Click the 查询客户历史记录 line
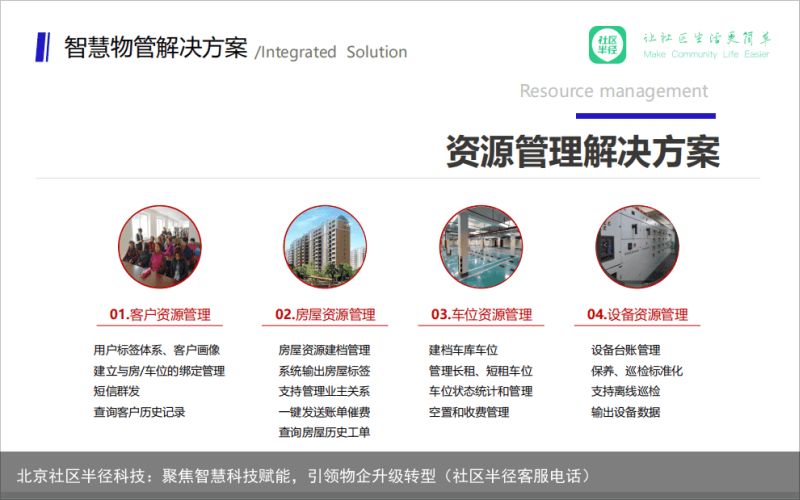This screenshot has width=800, height=500. [139, 412]
